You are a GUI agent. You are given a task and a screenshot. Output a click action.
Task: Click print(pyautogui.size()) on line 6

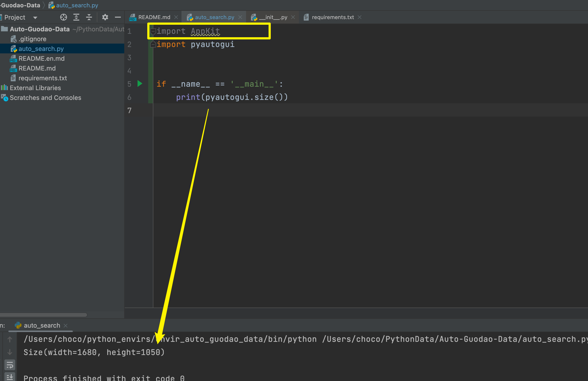click(x=232, y=97)
